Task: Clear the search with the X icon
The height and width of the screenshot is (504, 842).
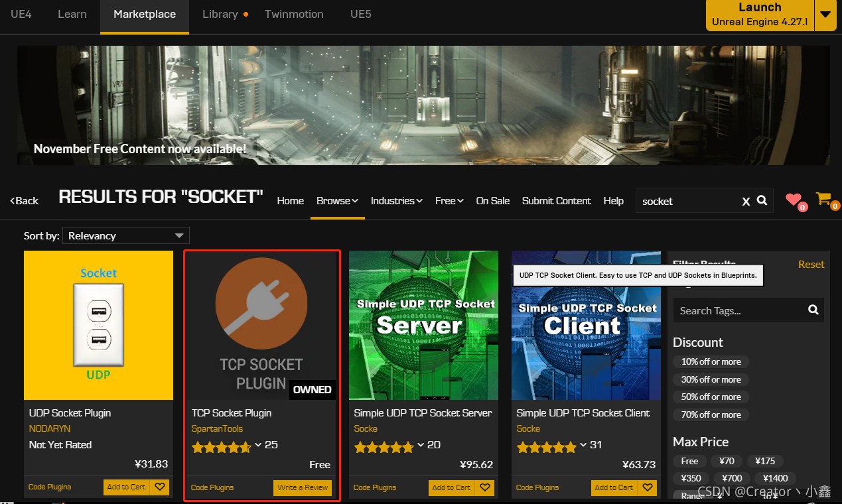Action: click(746, 202)
